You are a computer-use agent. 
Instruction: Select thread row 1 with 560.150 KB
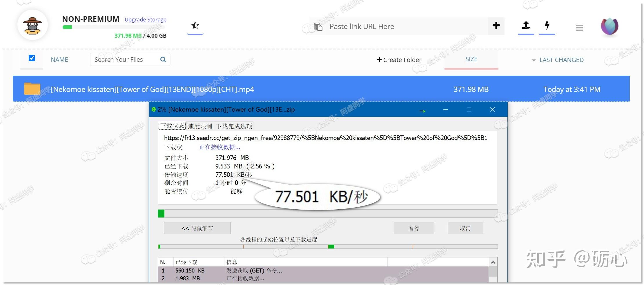[x=323, y=271]
